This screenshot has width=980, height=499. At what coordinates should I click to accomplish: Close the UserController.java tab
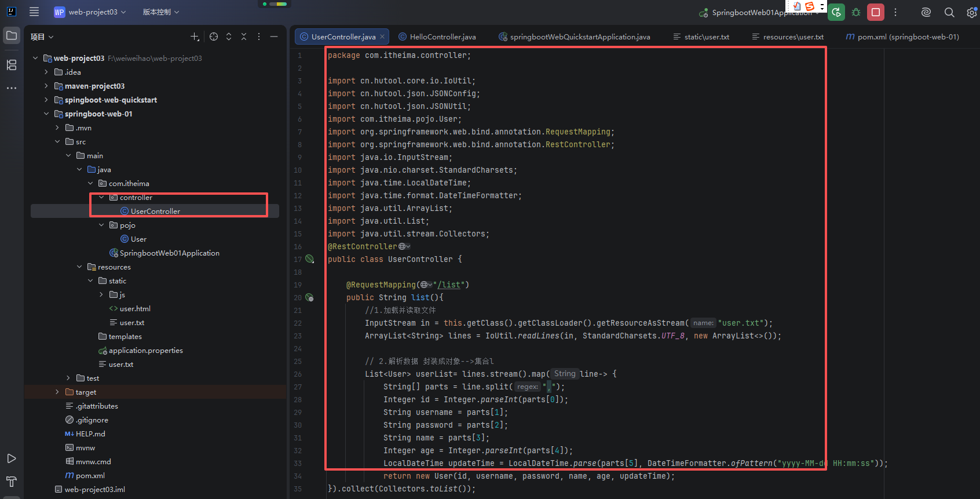tap(382, 37)
